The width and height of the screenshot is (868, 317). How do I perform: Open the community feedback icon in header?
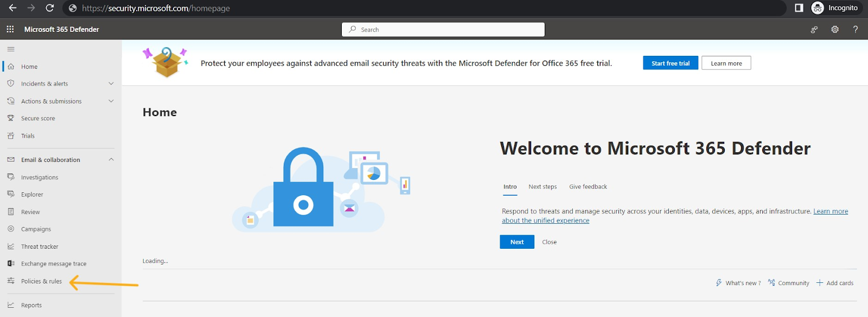coord(814,30)
